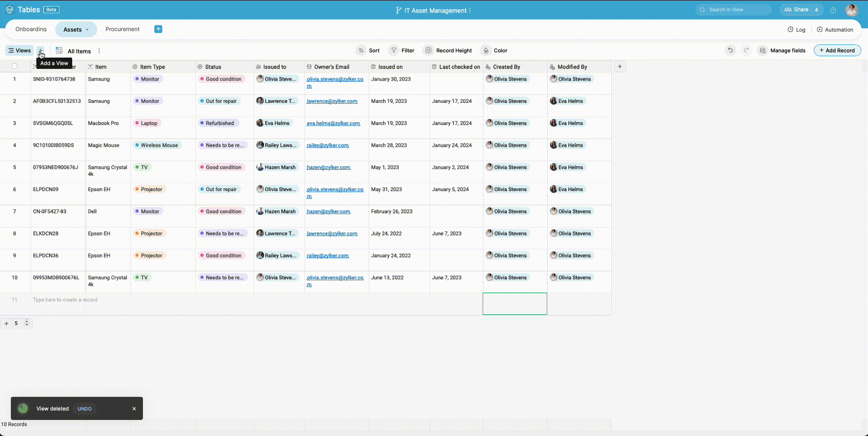Open the Refurbished status cell dropdown

[225, 127]
